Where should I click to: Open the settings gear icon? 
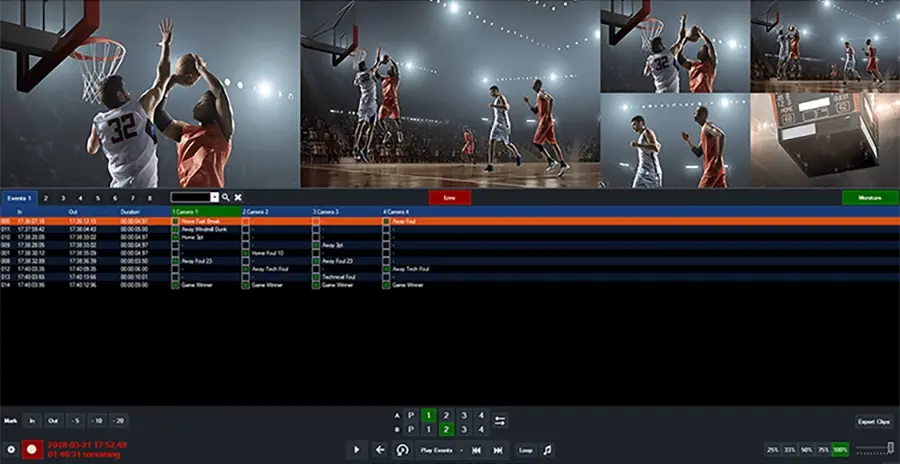pos(10,450)
